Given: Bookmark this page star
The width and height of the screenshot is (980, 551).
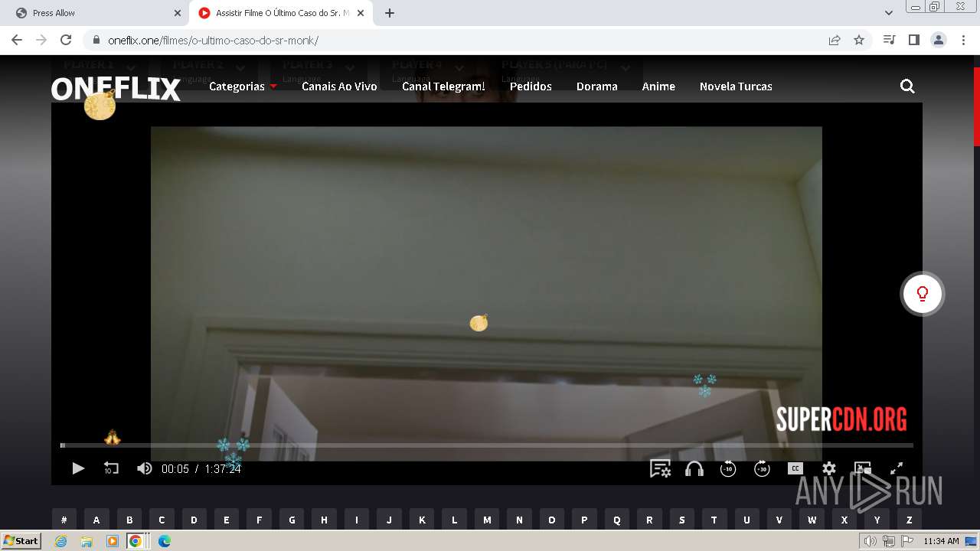Looking at the screenshot, I should click(859, 40).
